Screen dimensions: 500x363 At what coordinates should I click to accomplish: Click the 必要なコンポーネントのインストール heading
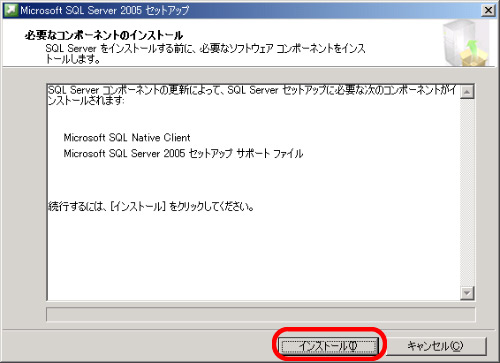[104, 35]
